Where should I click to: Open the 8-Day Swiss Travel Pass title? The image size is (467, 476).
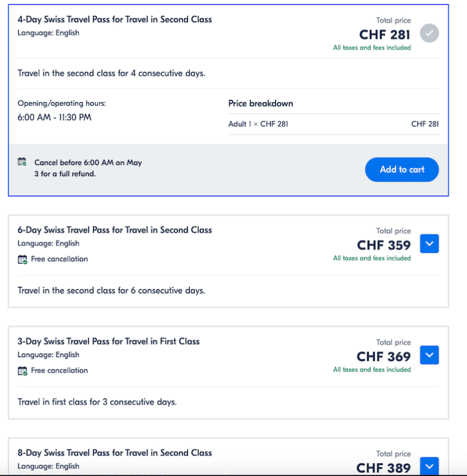[x=115, y=453]
